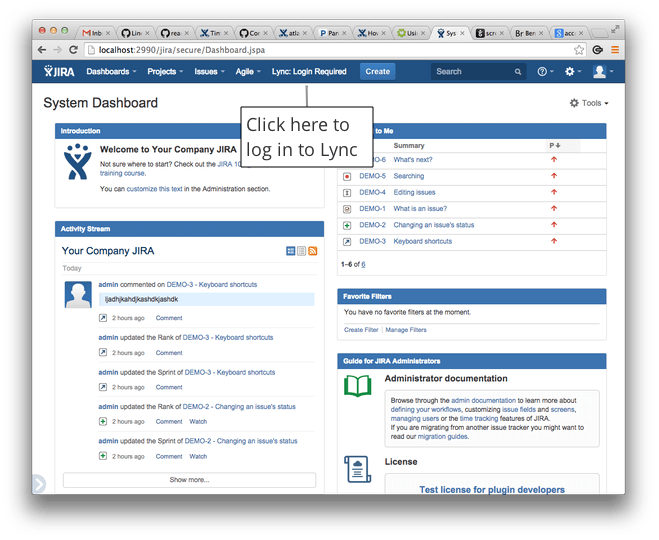Click the DEMO-3 issue type icon
659x540 pixels.
pos(347,242)
